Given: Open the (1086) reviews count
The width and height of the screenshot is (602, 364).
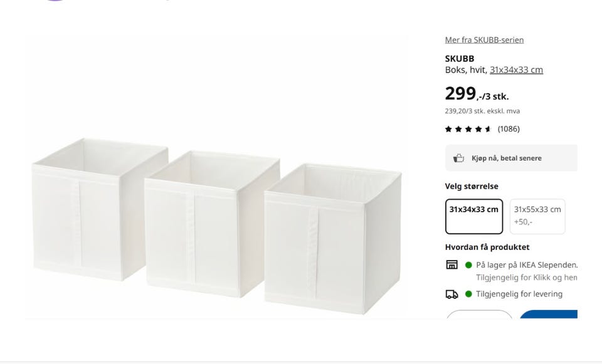Looking at the screenshot, I should click(509, 129).
